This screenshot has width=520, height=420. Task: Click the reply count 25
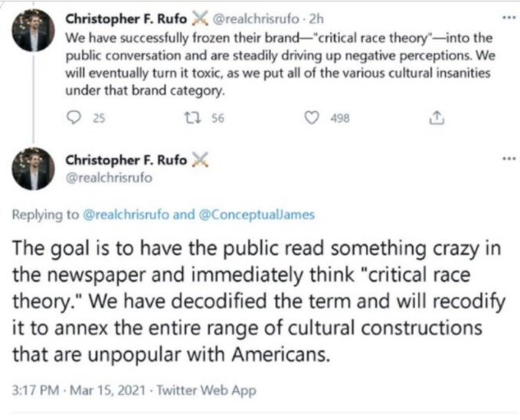tap(99, 119)
